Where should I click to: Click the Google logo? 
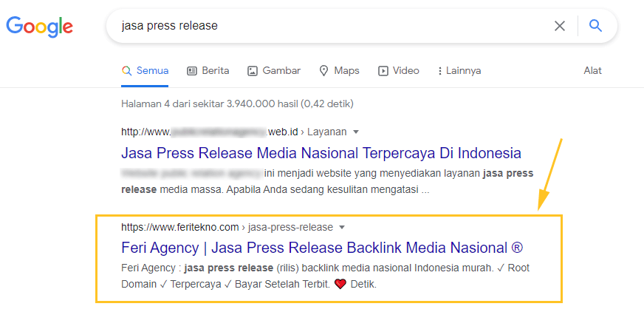[x=39, y=27]
